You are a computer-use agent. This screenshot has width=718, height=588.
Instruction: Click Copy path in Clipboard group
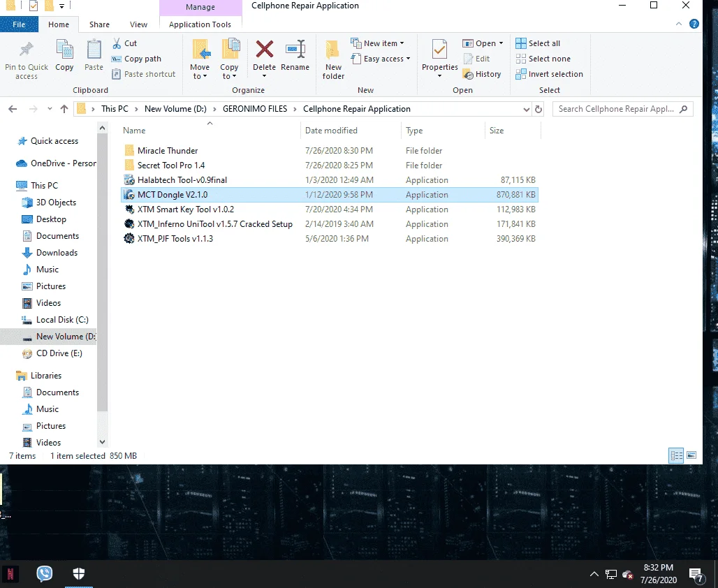click(136, 59)
